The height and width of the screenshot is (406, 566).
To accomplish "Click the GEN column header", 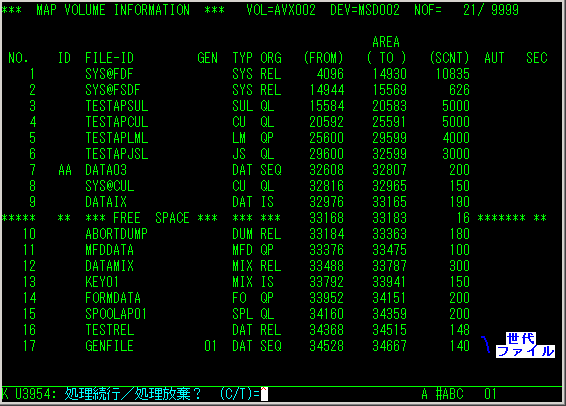I will [208, 58].
